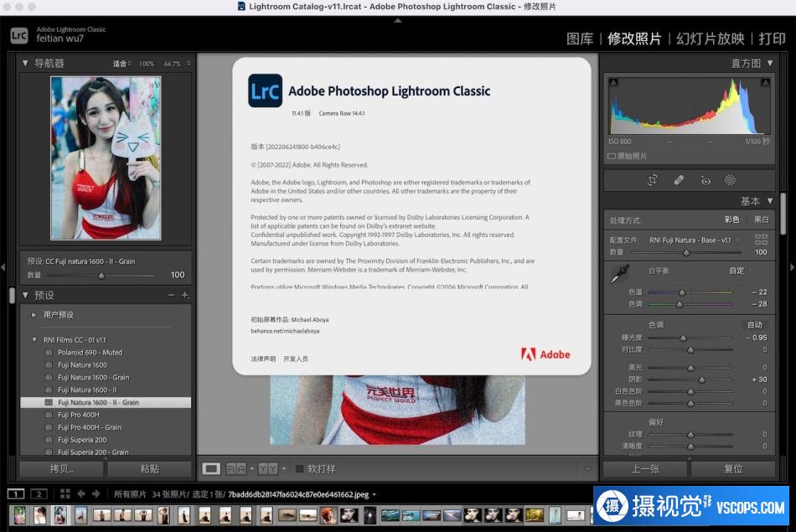Image resolution: width=796 pixels, height=532 pixels.
Task: Open the Print module (打印)
Action: click(x=773, y=39)
